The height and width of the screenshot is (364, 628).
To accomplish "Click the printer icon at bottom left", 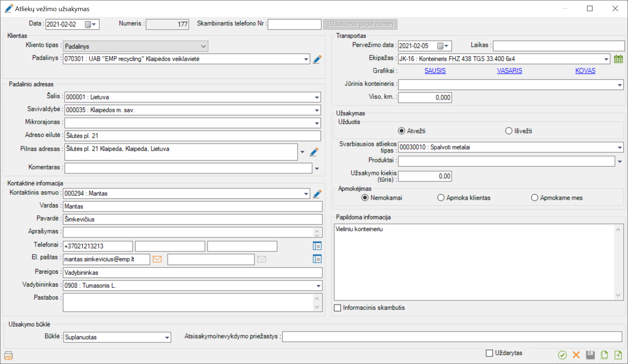I will click(8, 355).
